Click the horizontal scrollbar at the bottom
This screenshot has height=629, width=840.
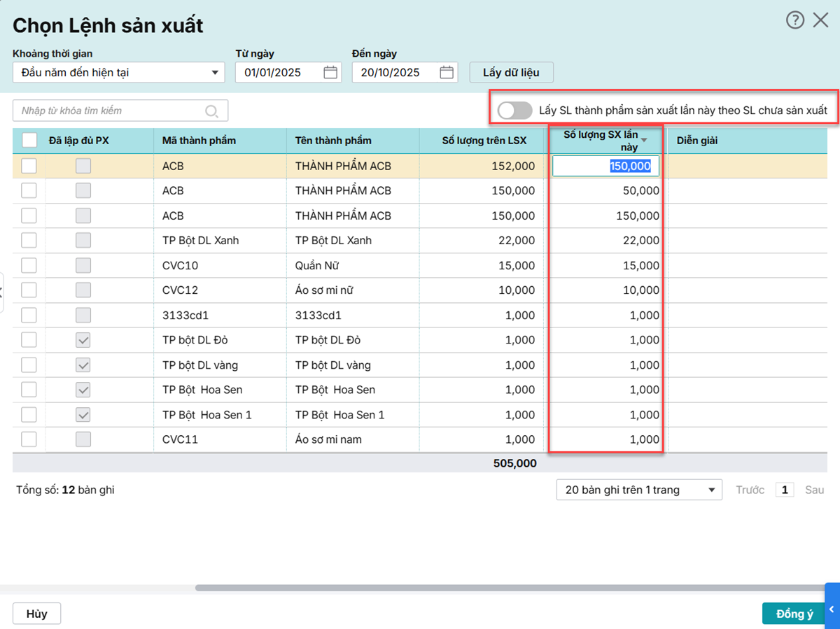click(510, 588)
